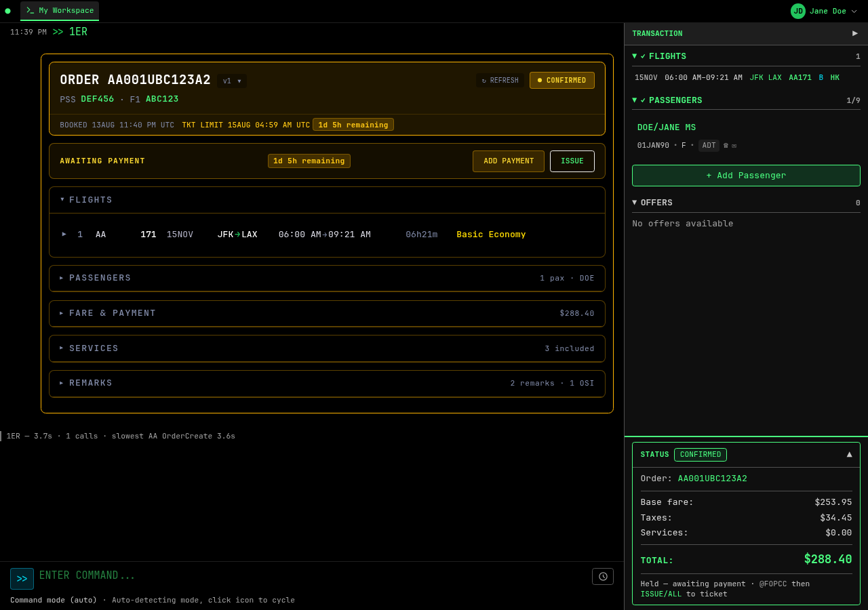The image size is (868, 610).
Task: Click the F1 locator ABC123
Action: pos(162,99)
